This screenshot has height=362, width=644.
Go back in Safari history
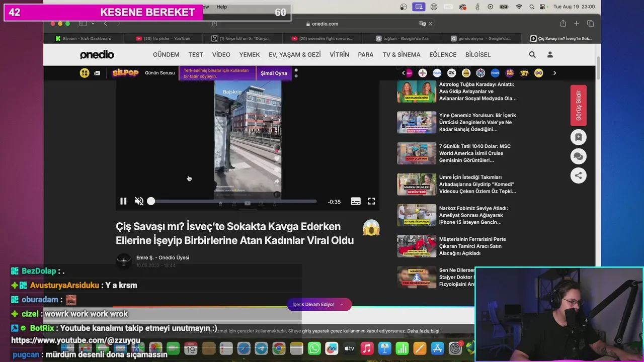[105, 24]
